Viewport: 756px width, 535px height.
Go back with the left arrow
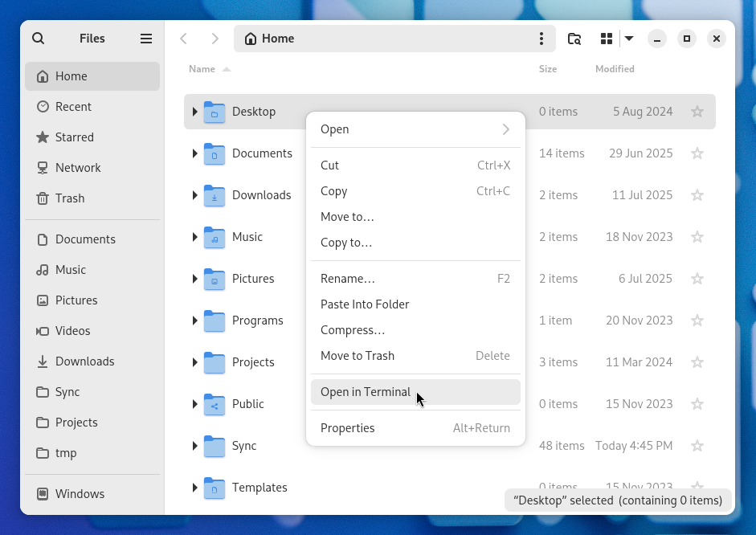pyautogui.click(x=183, y=39)
